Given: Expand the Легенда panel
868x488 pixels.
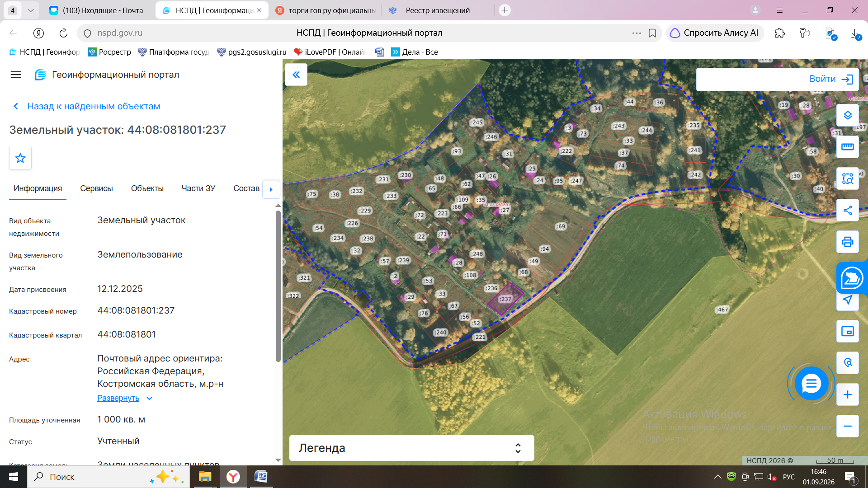Looking at the screenshot, I should pyautogui.click(x=411, y=448).
